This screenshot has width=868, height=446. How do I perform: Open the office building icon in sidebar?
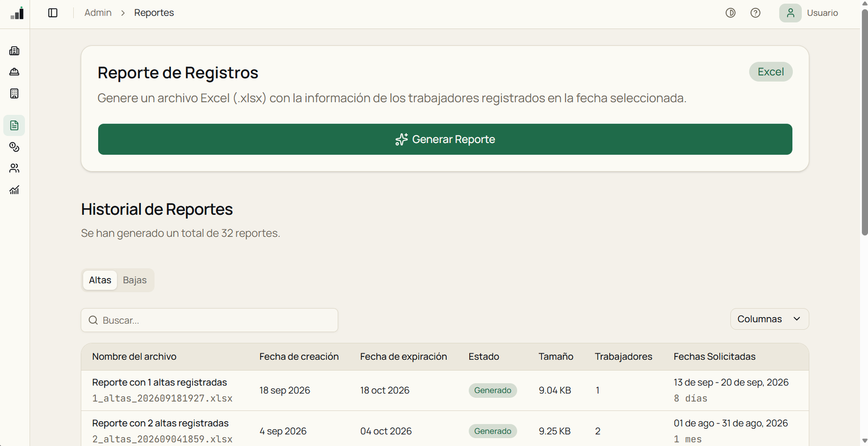pyautogui.click(x=15, y=93)
